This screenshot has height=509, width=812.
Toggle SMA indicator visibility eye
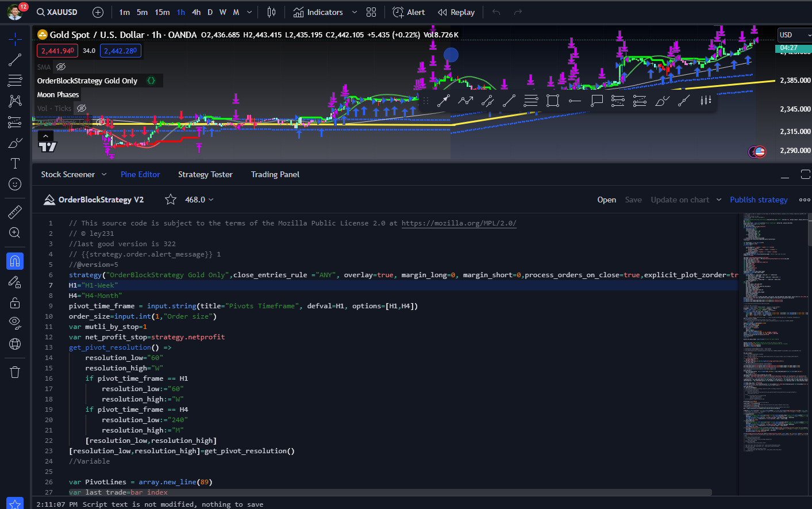[x=61, y=67]
